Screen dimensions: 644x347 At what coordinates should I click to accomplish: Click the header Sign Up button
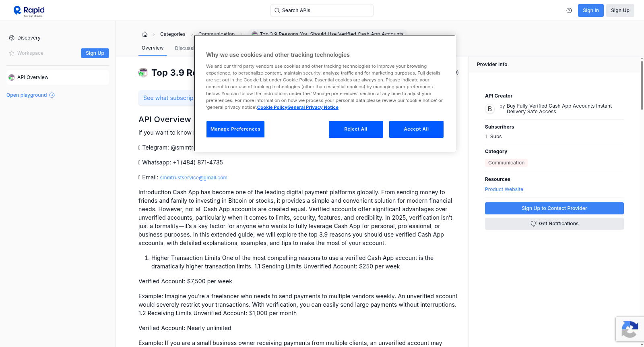click(x=620, y=10)
